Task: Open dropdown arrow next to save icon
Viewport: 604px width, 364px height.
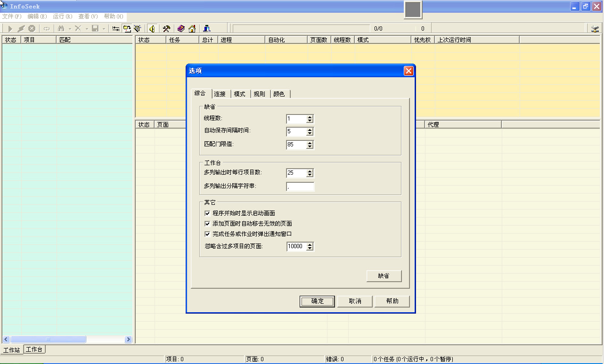Action: [104, 29]
